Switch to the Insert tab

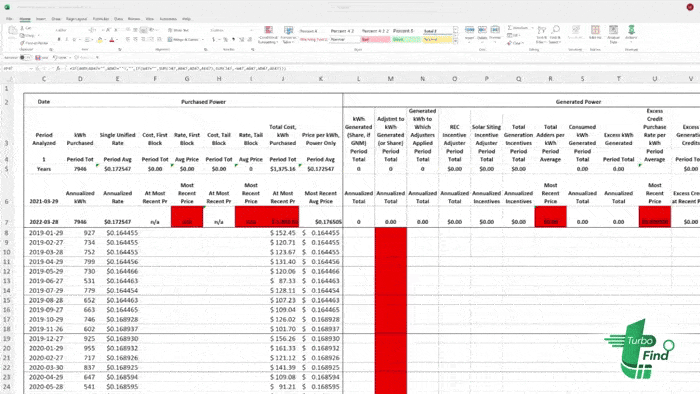[x=41, y=19]
